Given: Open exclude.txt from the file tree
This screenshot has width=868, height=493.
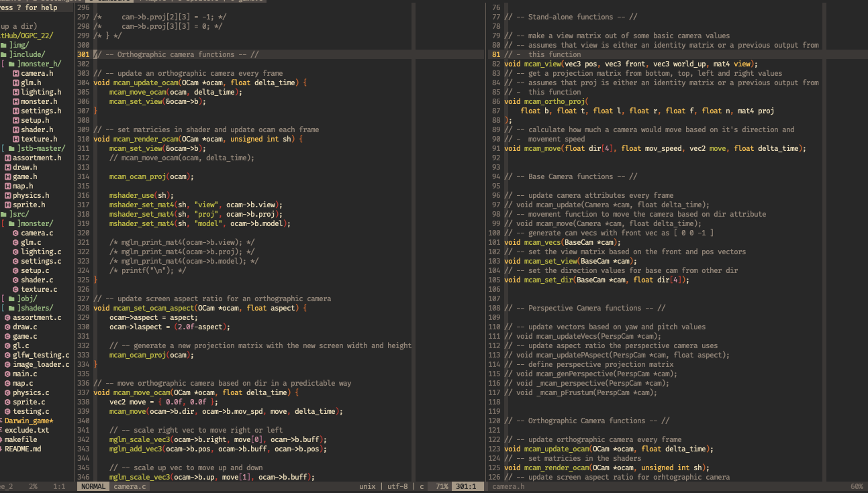Looking at the screenshot, I should (27, 430).
